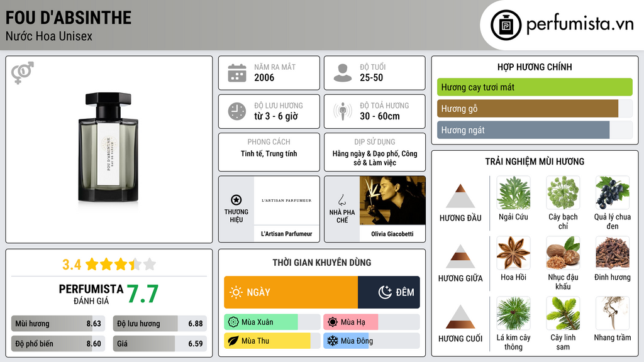Click the Độ phổ biến 8.60 score bar
The height and width of the screenshot is (362, 644).
pos(58,344)
